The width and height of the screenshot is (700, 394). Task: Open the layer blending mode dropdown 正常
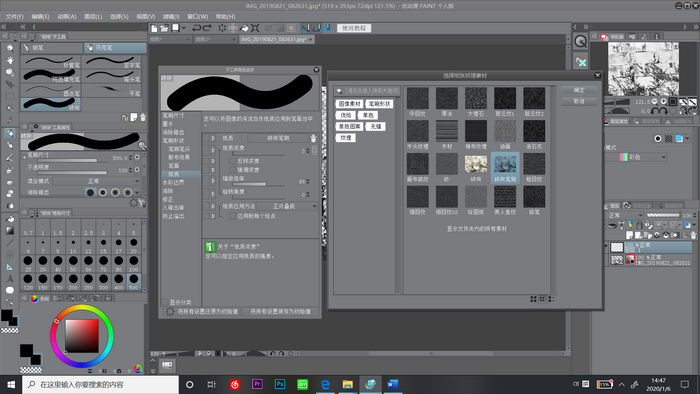(624, 215)
